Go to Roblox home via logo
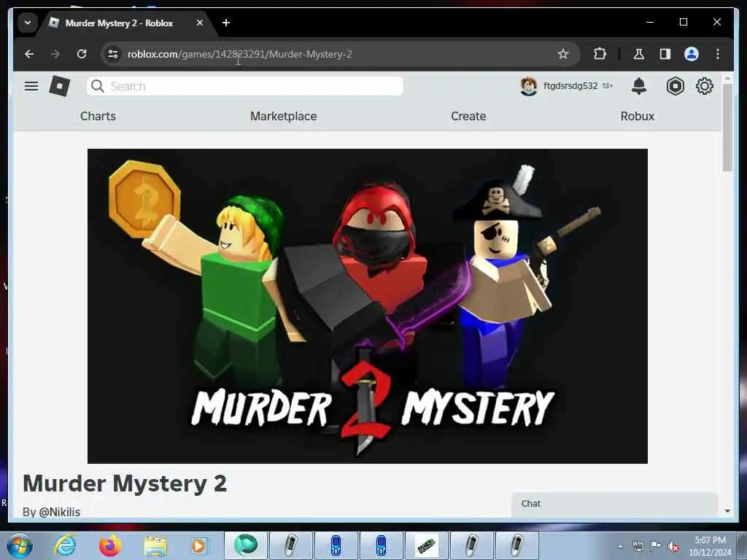This screenshot has width=747, height=560. pyautogui.click(x=60, y=86)
